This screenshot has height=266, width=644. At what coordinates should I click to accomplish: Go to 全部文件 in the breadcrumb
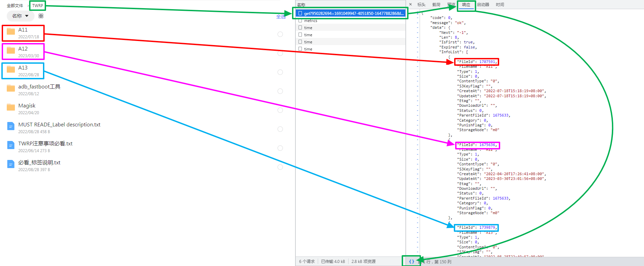[x=15, y=6]
